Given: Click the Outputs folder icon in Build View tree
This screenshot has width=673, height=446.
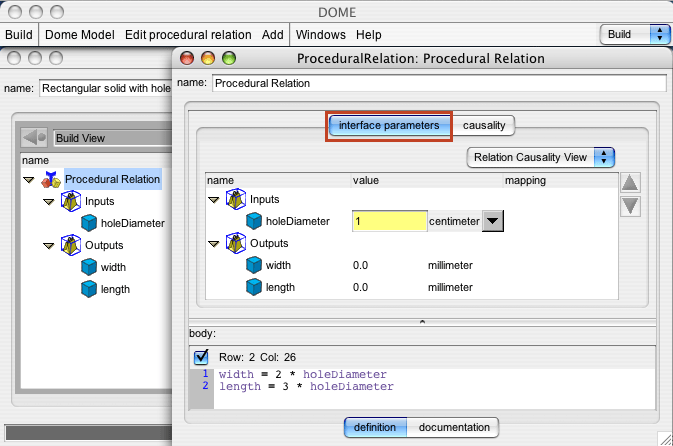Looking at the screenshot, I should [71, 245].
